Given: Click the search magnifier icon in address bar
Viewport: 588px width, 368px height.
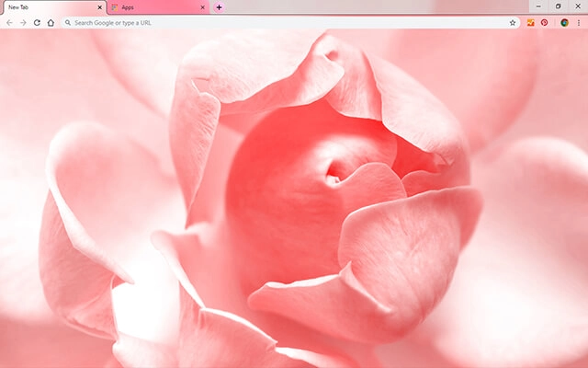Looking at the screenshot, I should pyautogui.click(x=68, y=23).
